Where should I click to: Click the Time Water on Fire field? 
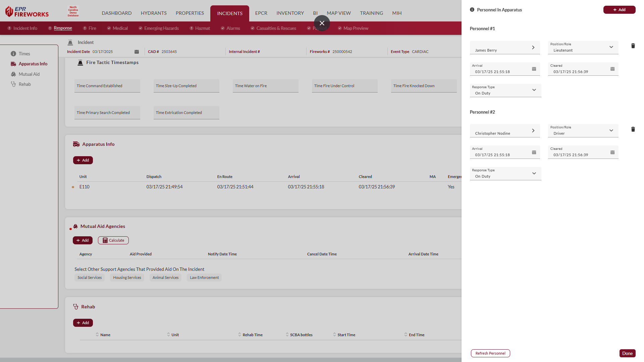265,86
